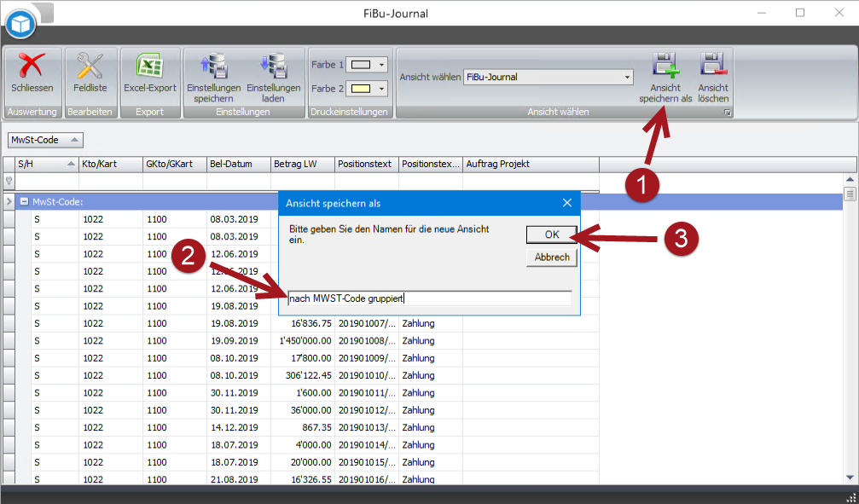Open the Farbe 2 color dropdown

tap(381, 89)
